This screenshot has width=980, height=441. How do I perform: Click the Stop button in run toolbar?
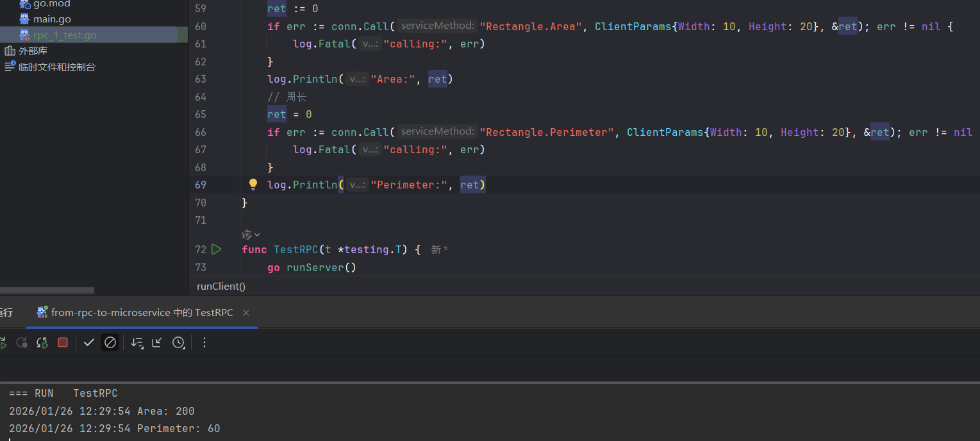click(63, 342)
